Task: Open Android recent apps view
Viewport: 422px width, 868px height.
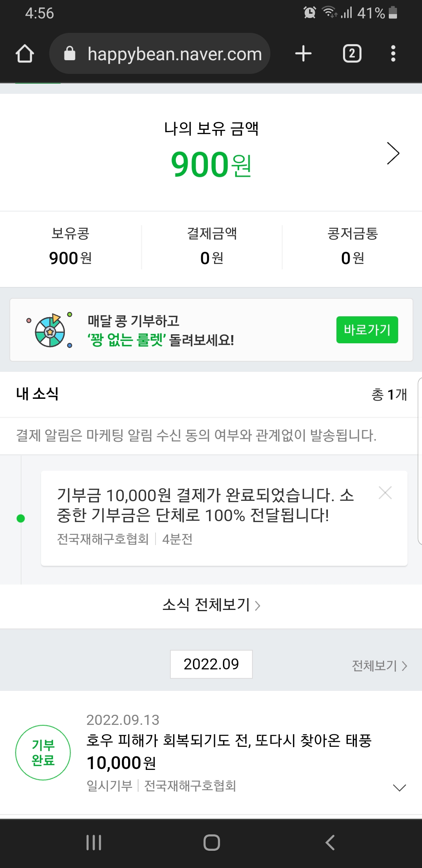Action: click(x=94, y=843)
